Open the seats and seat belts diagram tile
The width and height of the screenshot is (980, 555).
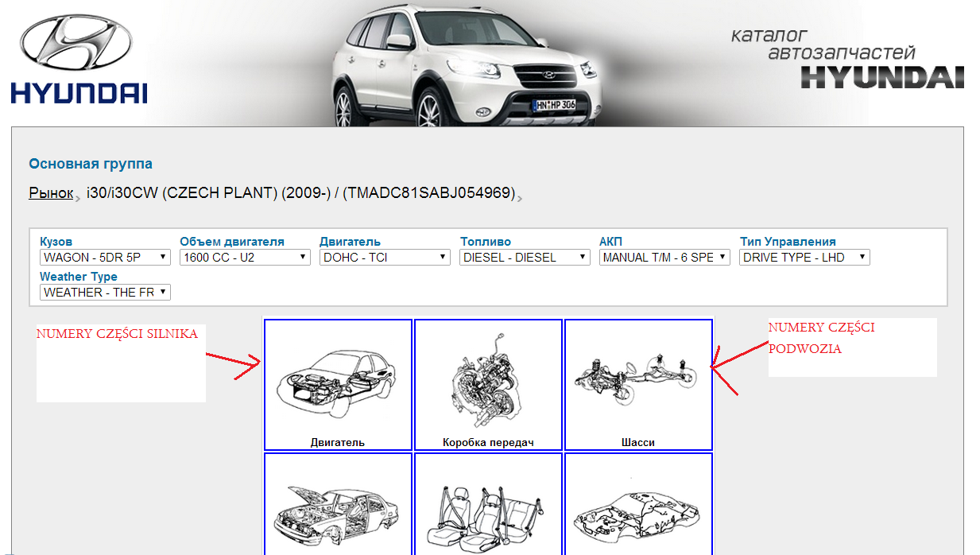click(488, 504)
